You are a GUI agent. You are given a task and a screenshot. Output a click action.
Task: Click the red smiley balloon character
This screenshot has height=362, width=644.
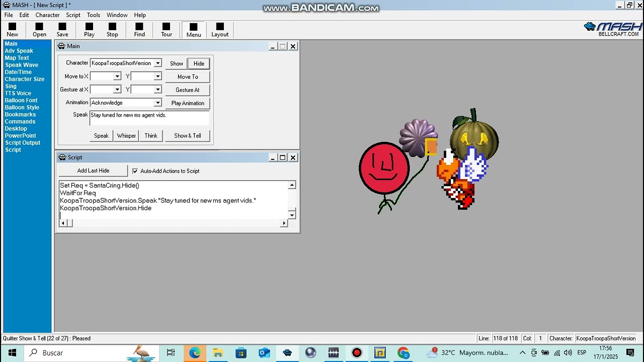click(384, 168)
